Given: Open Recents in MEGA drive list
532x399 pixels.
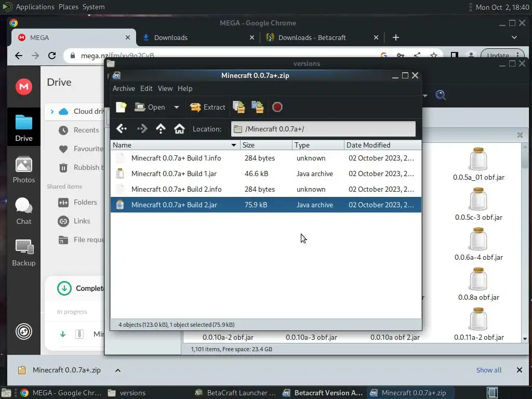Looking at the screenshot, I should 79,130.
